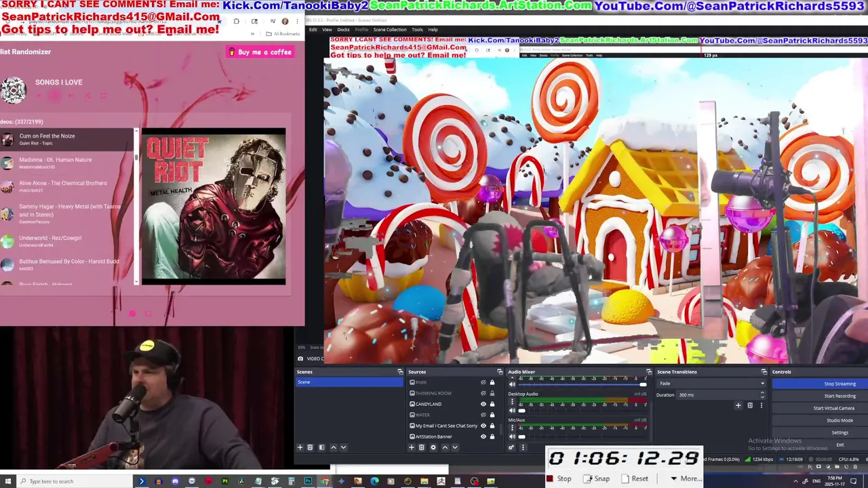Click Start Recording button
The height and width of the screenshot is (488, 868).
pos(820,396)
